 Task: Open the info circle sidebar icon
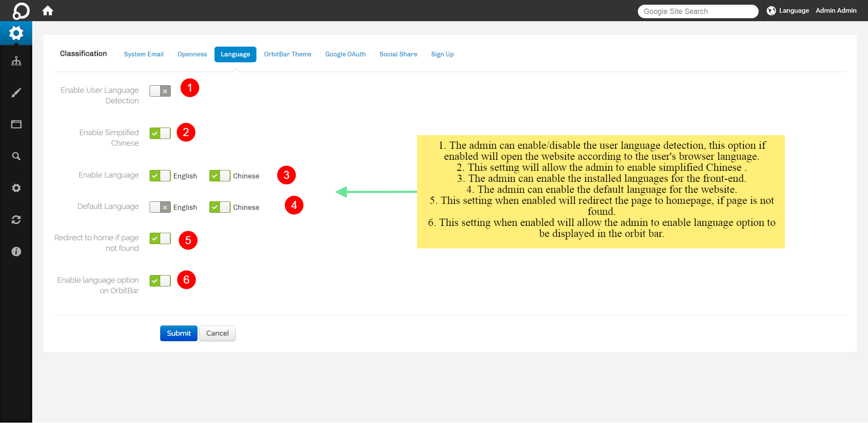click(x=16, y=251)
